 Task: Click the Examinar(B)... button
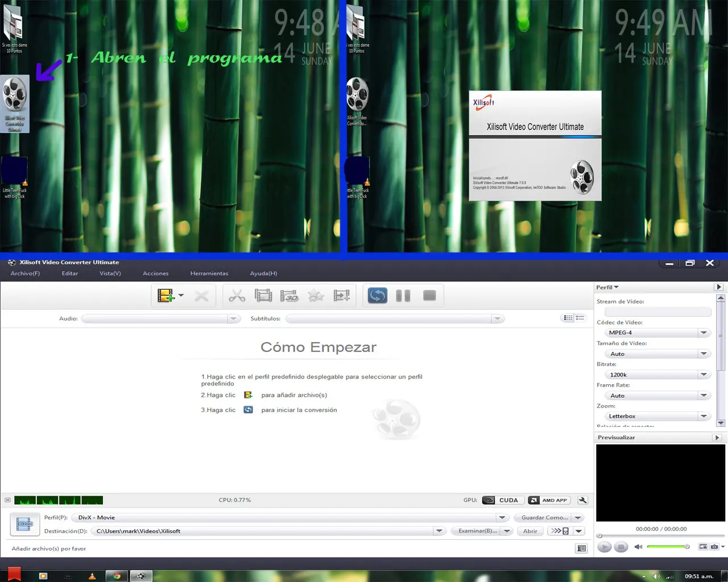478,531
